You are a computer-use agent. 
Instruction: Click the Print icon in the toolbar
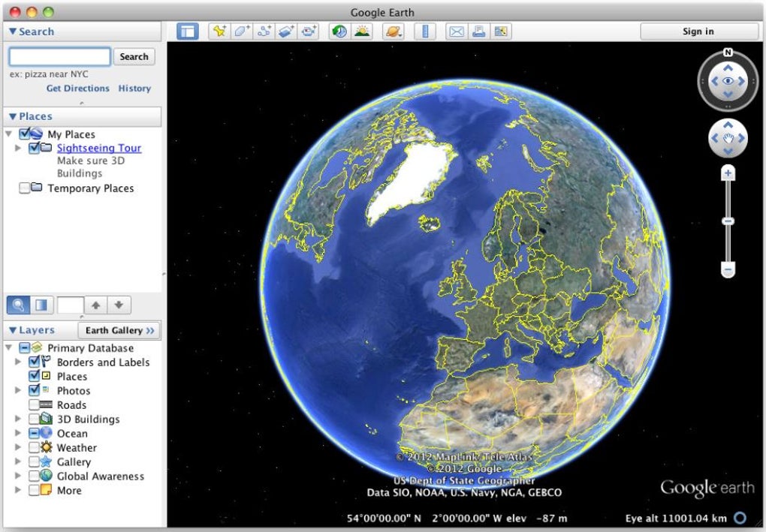(478, 32)
